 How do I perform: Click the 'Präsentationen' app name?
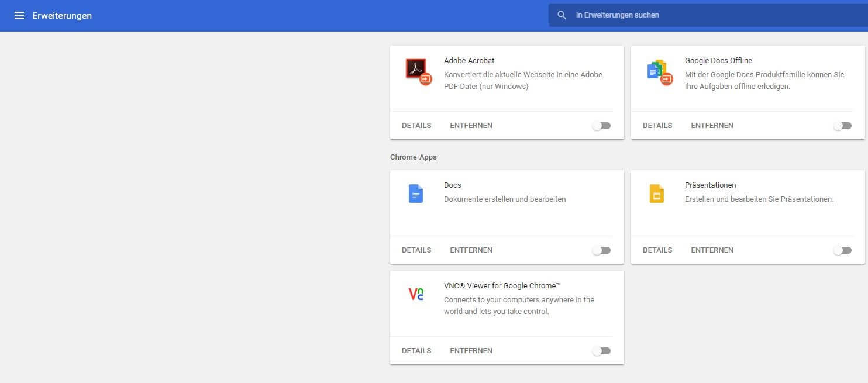[710, 185]
